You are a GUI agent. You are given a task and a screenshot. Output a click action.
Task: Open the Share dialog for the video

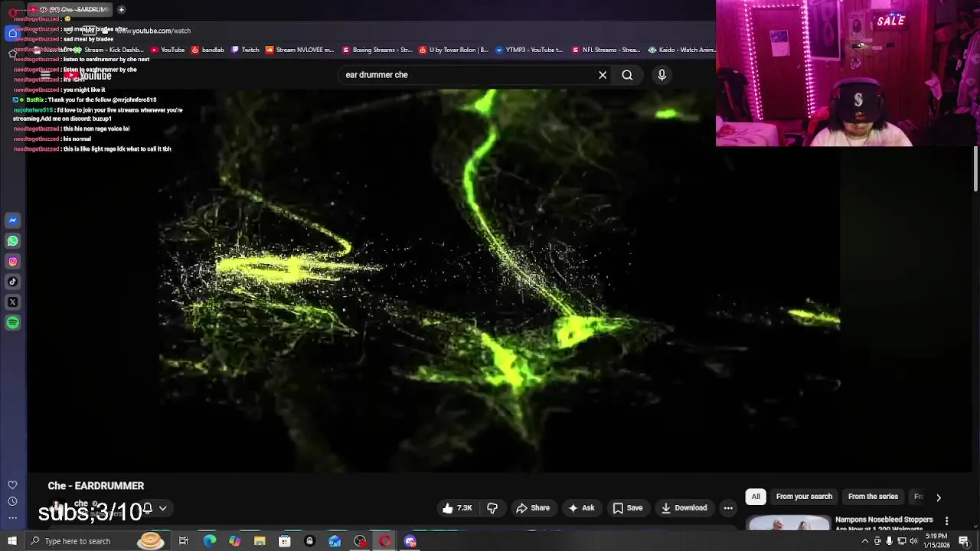tap(533, 508)
